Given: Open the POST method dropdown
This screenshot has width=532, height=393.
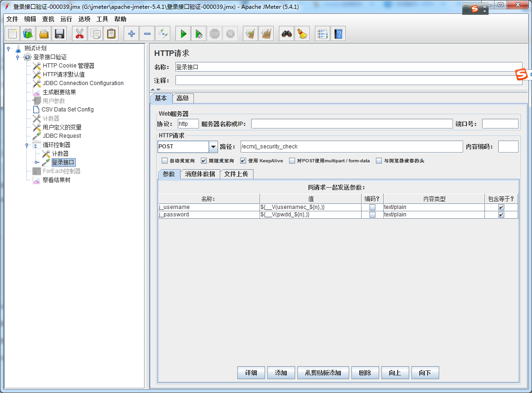Looking at the screenshot, I should (213, 147).
